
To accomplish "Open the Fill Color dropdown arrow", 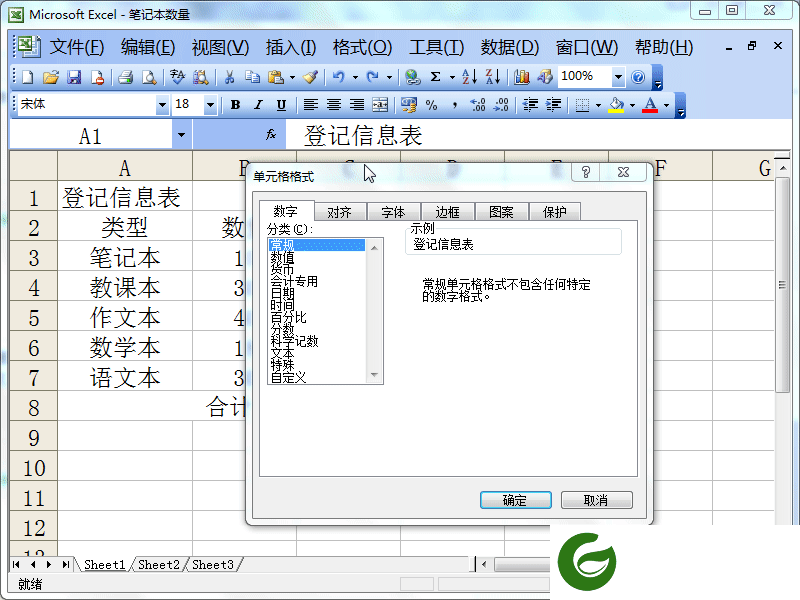I will coord(632,106).
